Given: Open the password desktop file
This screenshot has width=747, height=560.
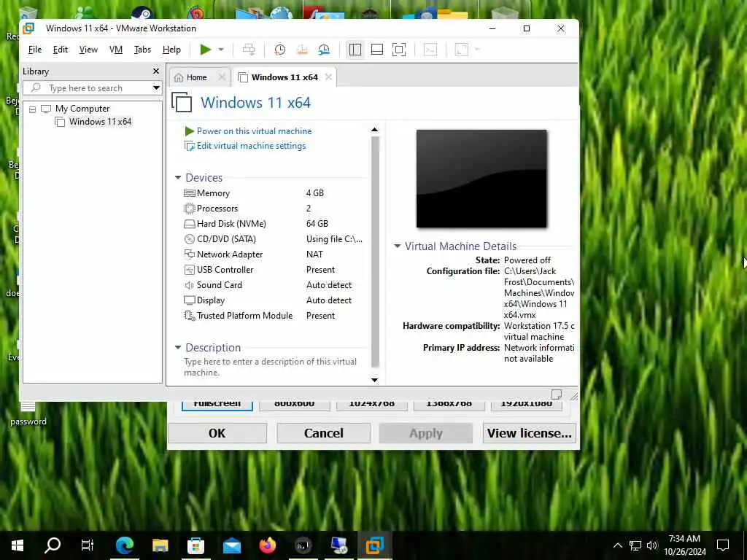Looking at the screenshot, I should coord(28,413).
